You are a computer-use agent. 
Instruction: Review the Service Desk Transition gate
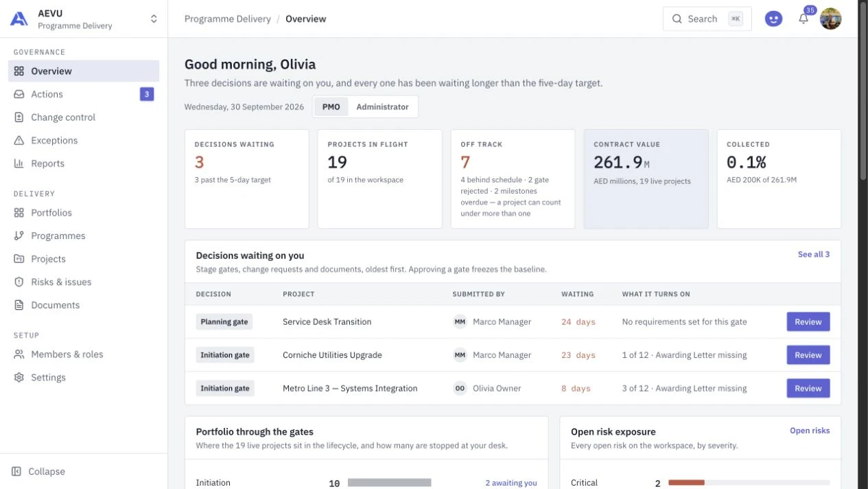(x=808, y=321)
